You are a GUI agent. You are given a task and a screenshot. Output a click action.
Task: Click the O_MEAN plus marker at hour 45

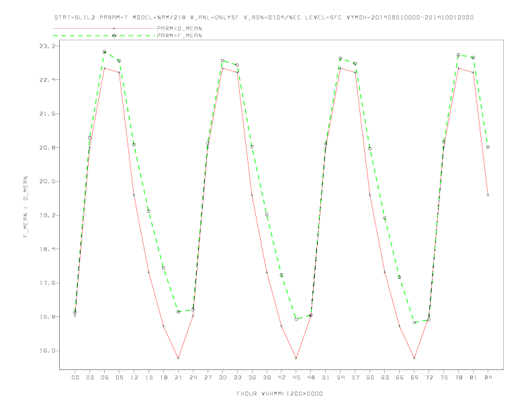coord(296,358)
